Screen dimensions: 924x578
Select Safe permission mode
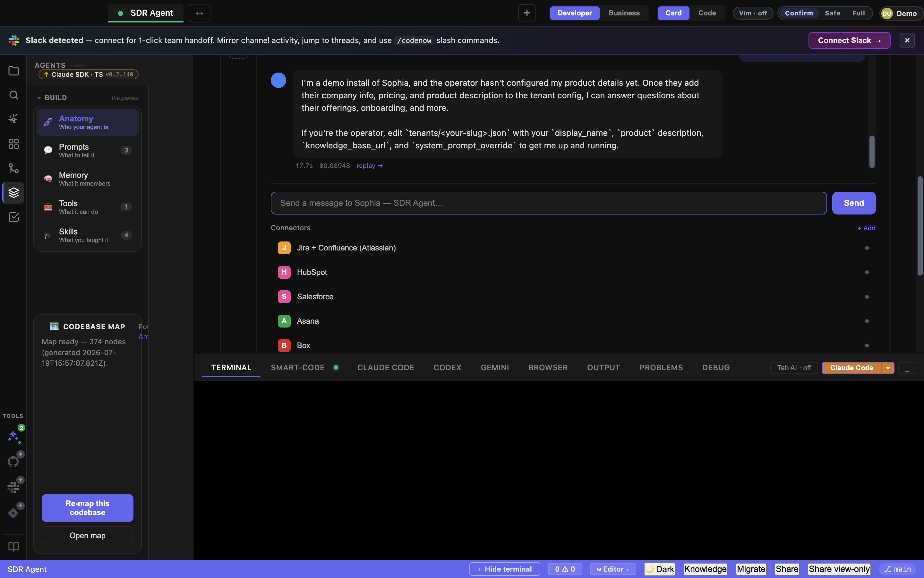(832, 13)
